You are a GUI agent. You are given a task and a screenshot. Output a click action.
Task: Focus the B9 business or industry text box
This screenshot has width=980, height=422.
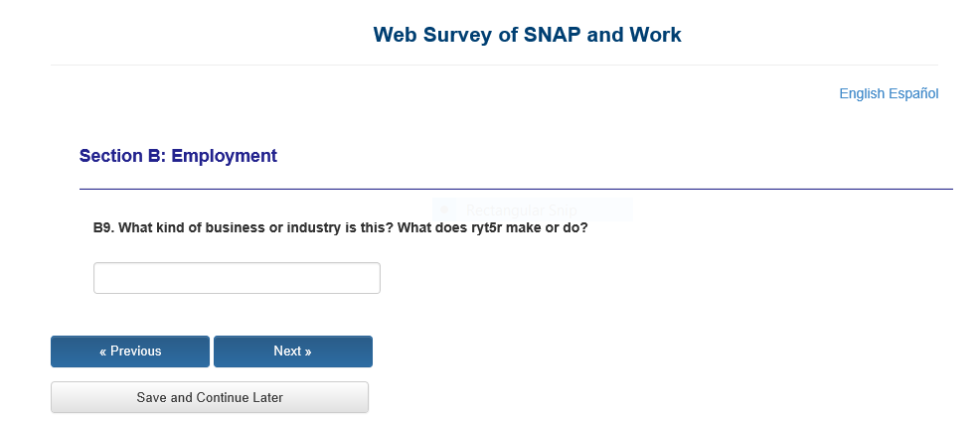coord(237,278)
